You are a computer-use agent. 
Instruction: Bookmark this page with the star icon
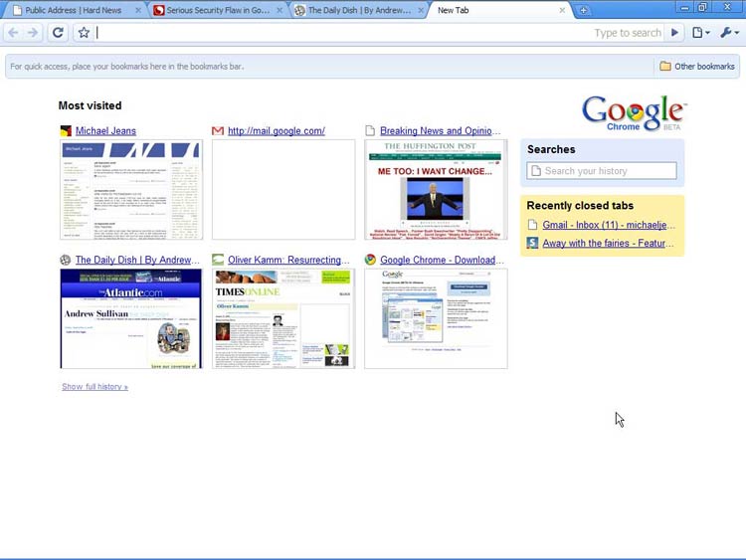coord(84,33)
